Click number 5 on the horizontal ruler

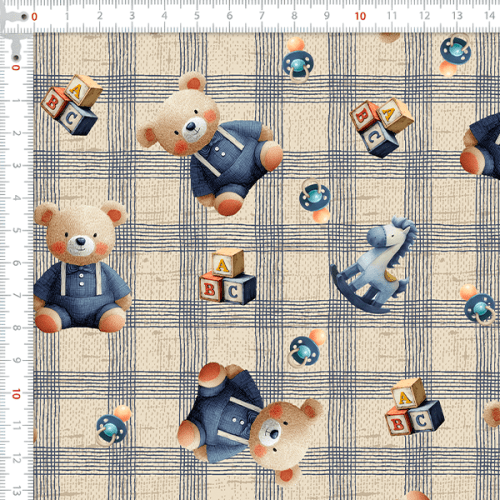[x=197, y=16]
